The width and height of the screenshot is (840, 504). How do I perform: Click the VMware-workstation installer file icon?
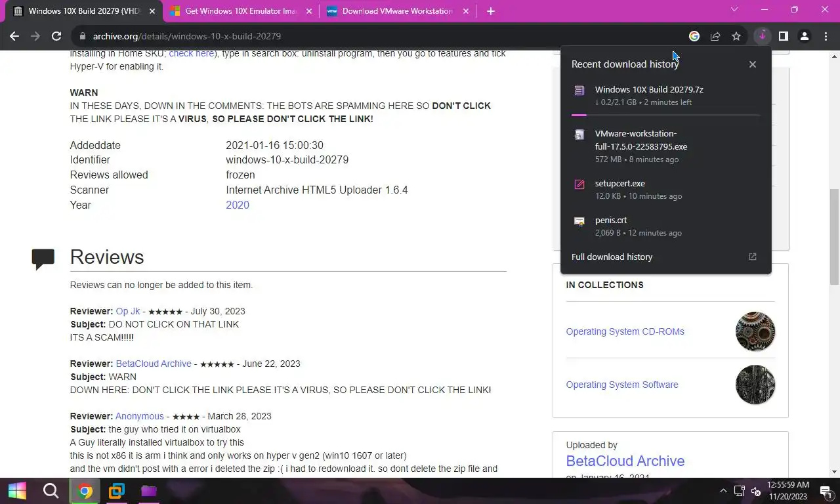click(x=579, y=135)
